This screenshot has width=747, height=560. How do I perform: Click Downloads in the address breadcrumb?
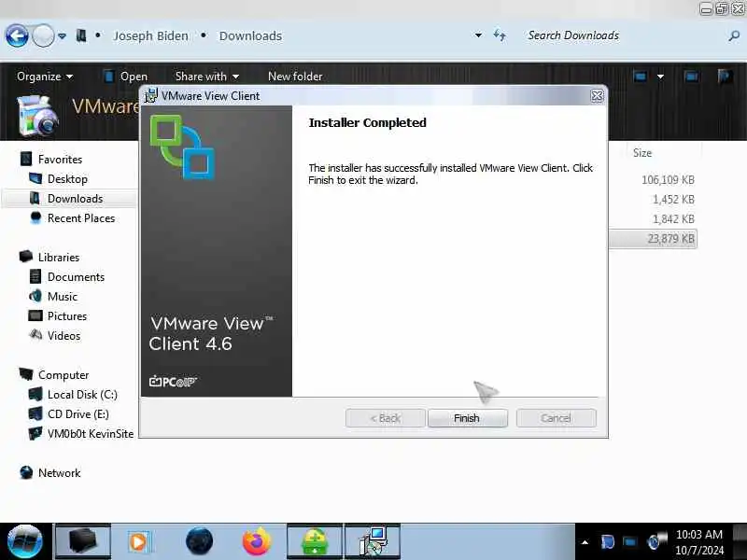click(250, 35)
